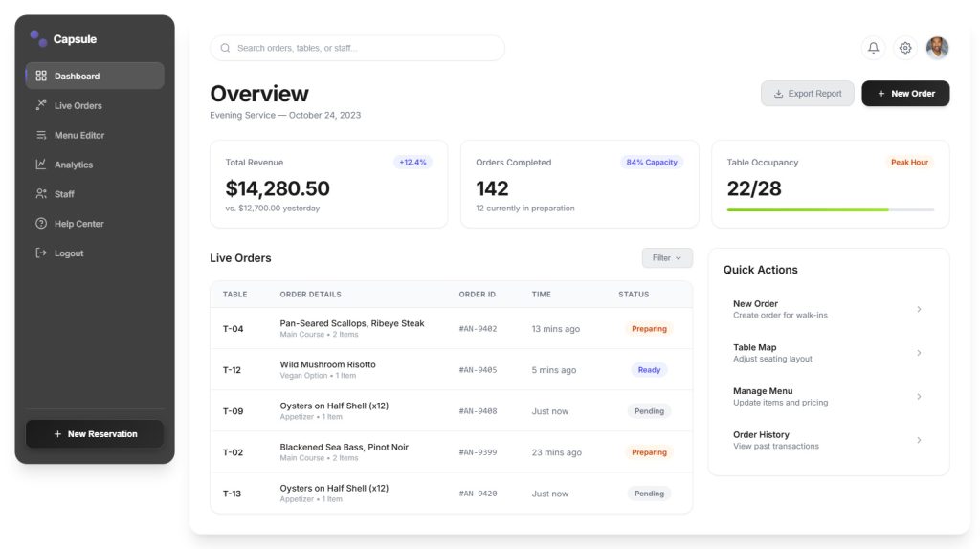Click the Staff people icon

point(41,193)
